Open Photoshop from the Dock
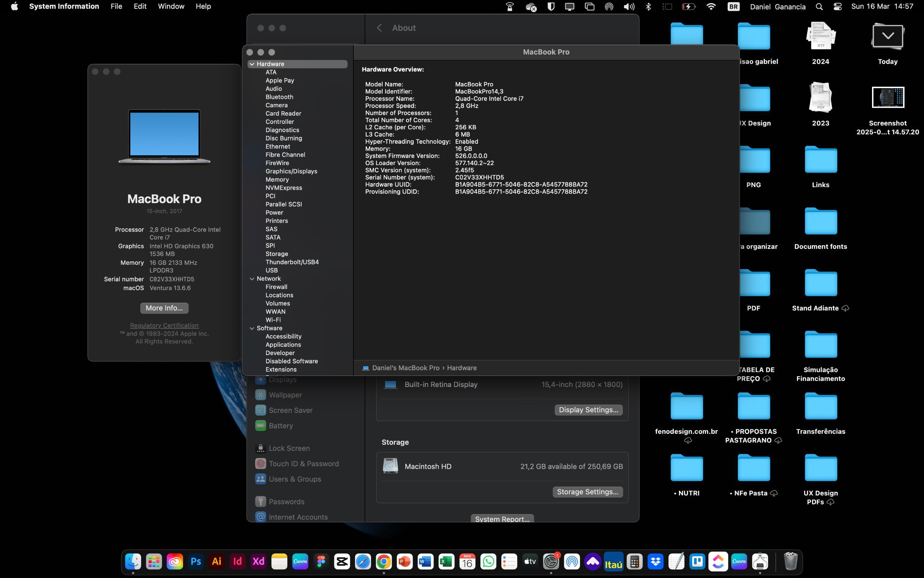 coord(196,561)
